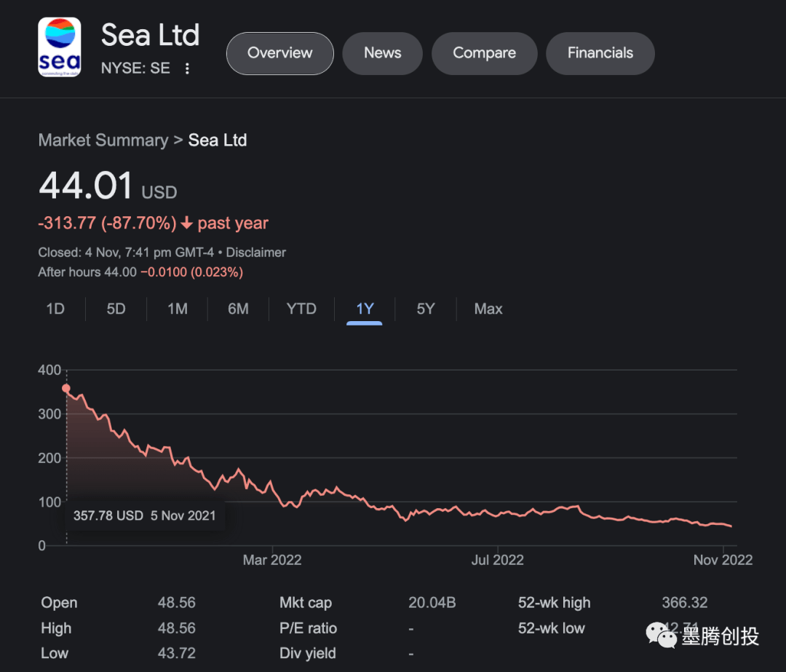Select the 1Y chart range

pos(365,309)
